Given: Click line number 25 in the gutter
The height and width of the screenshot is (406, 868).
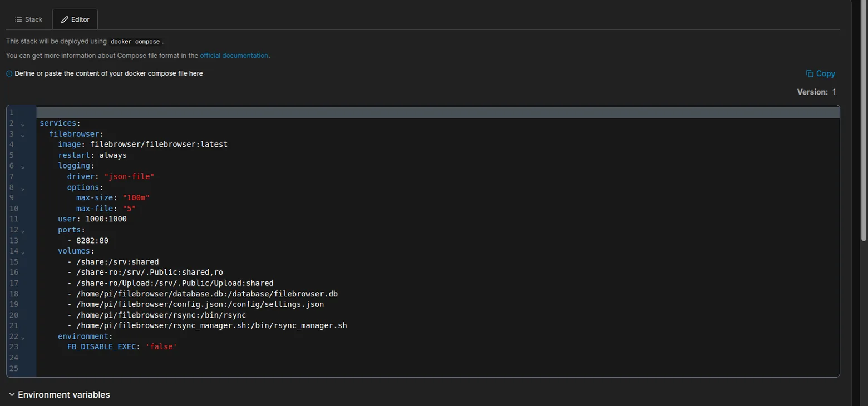Looking at the screenshot, I should pyautogui.click(x=14, y=368).
